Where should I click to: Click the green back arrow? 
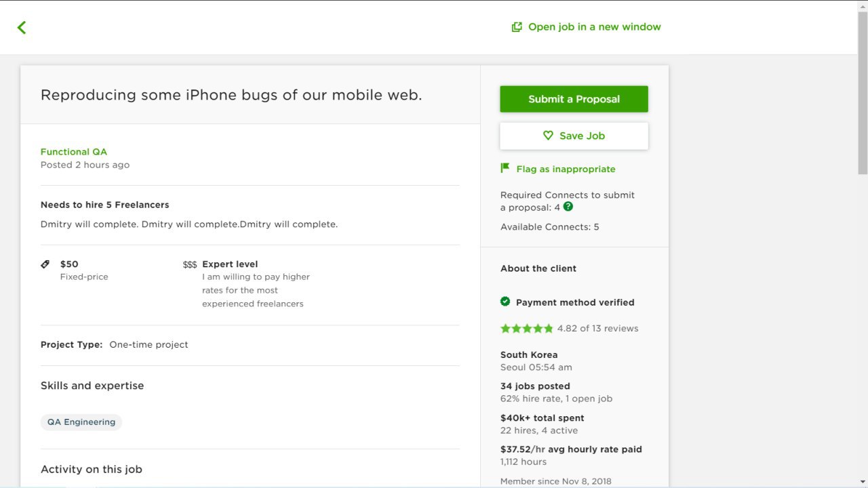click(x=22, y=27)
